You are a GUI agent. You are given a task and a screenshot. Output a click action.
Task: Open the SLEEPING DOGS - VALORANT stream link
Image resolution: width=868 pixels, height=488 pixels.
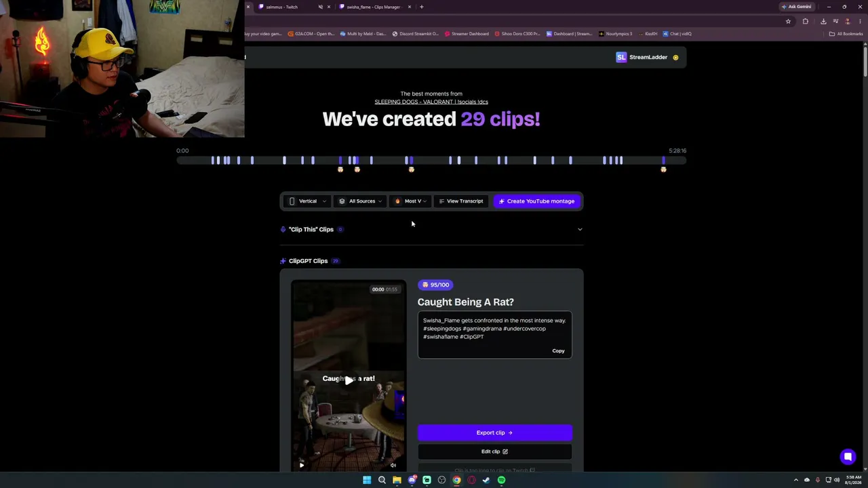point(431,102)
